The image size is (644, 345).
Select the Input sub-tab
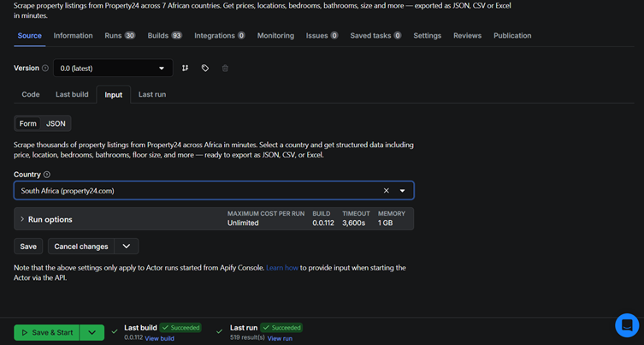click(x=114, y=94)
